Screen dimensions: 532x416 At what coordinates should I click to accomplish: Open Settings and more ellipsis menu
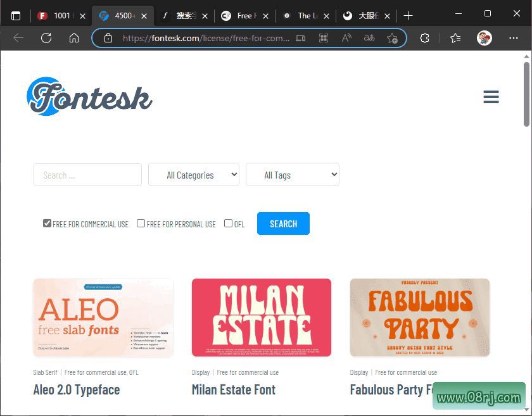pos(514,38)
